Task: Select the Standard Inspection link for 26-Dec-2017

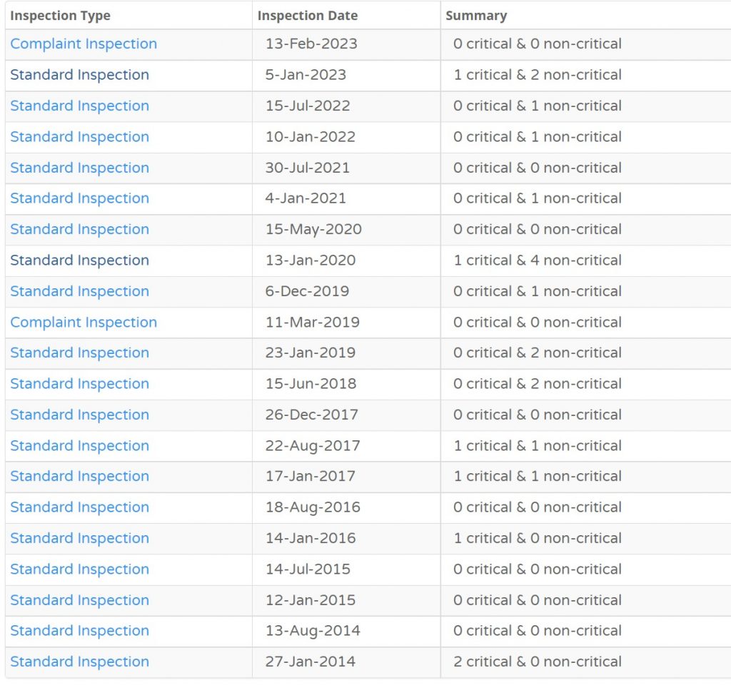Action: click(80, 415)
